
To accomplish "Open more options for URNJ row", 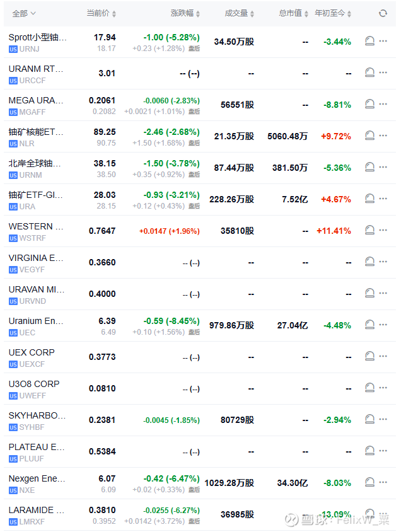I will pyautogui.click(x=383, y=41).
